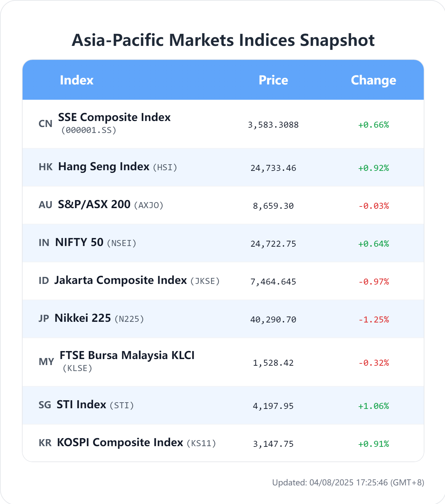The width and height of the screenshot is (445, 504).
Task: Open Jakarta Composite Index entry
Action: tap(121, 280)
